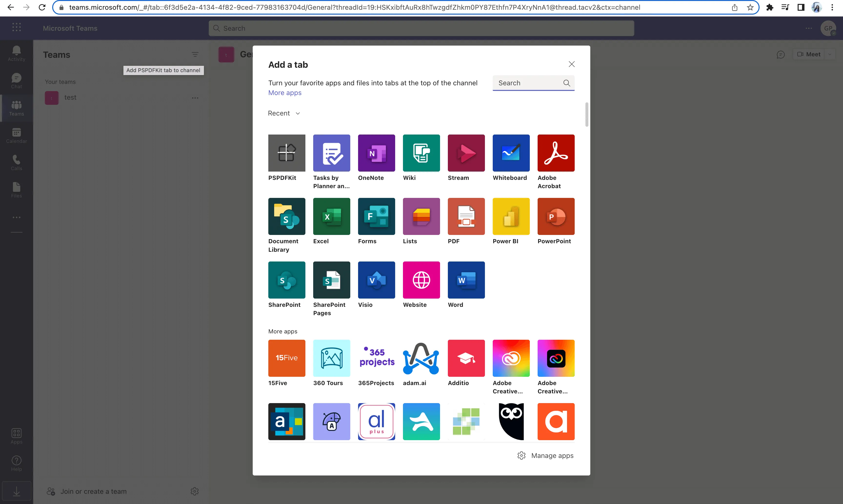Add a Whiteboard tab

click(x=511, y=153)
